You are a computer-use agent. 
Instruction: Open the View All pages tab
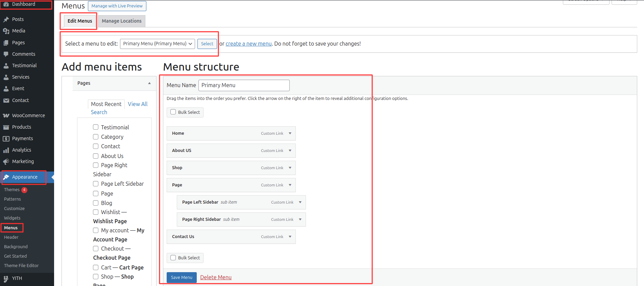click(x=138, y=104)
